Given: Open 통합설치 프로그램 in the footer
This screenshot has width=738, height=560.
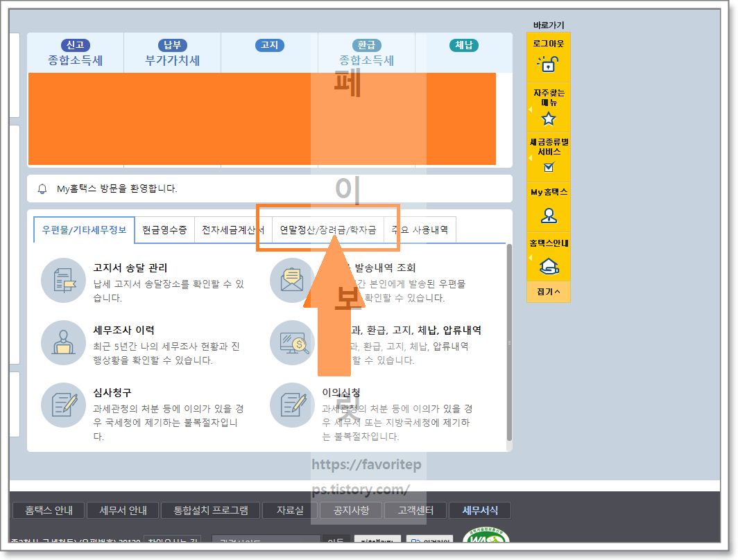Looking at the screenshot, I should 210,510.
